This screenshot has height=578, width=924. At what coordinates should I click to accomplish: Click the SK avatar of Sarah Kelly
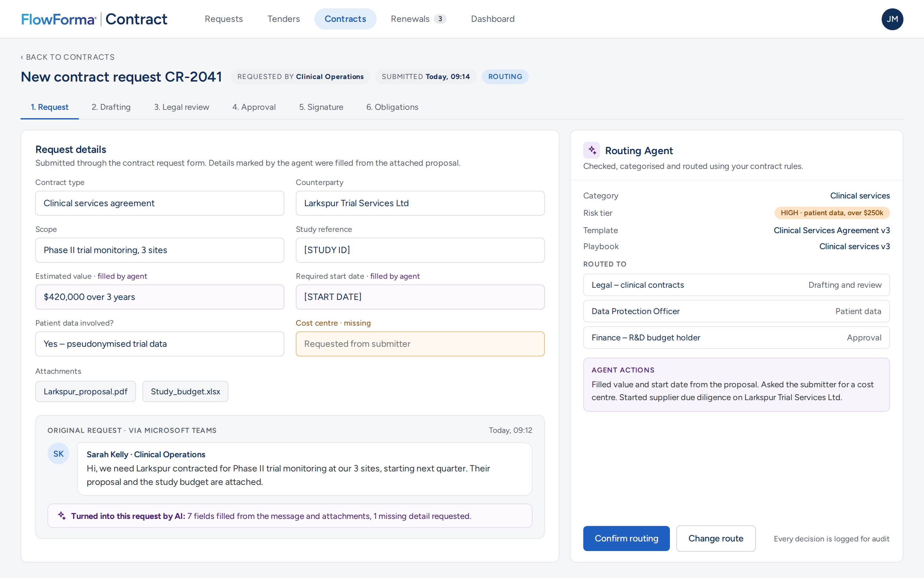[58, 453]
